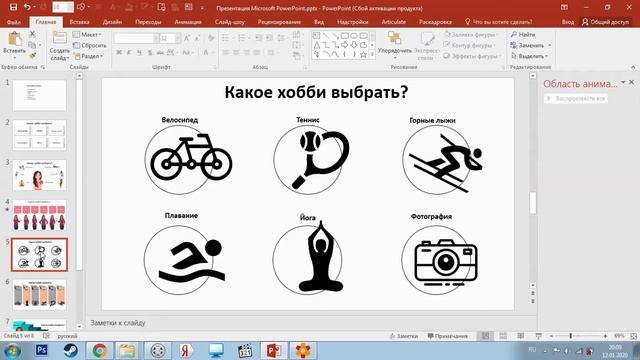Select the camera icon on the slide
Image resolution: width=640 pixels, height=360 pixels.
[x=446, y=262]
